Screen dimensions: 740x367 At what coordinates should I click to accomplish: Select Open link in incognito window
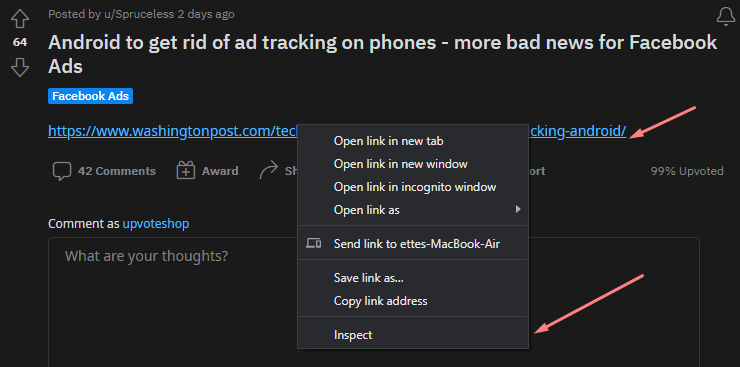point(415,187)
